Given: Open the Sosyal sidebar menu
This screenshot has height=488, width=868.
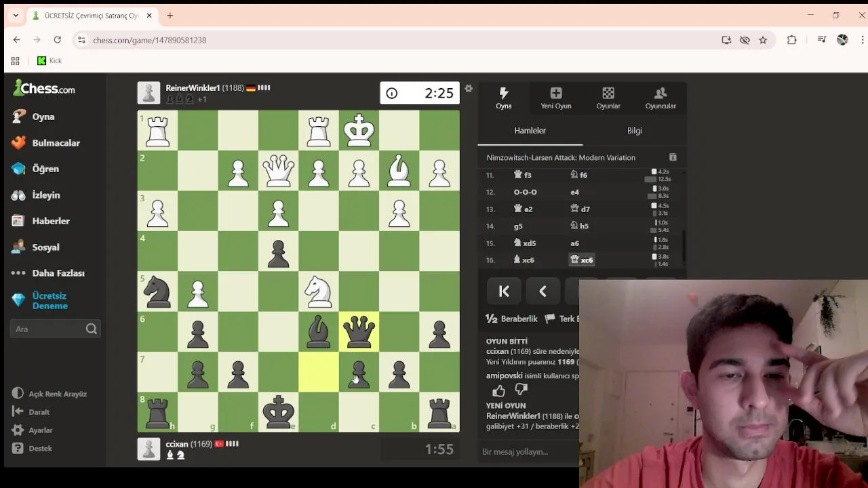Looking at the screenshot, I should pos(35,247).
